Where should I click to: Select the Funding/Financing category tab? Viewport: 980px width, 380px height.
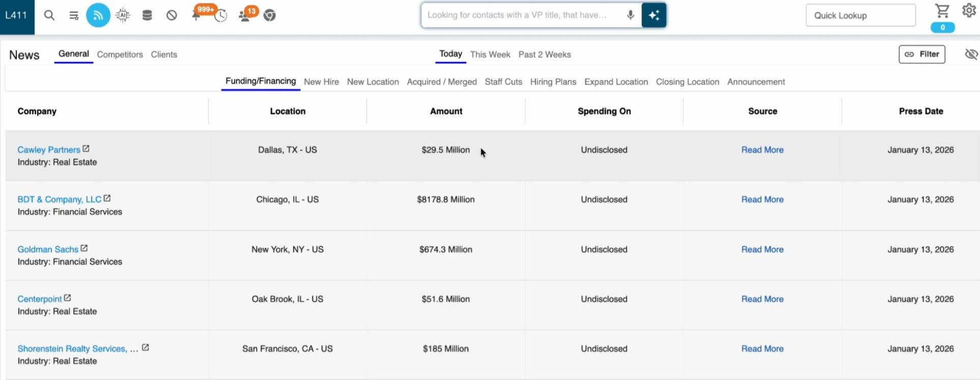261,82
